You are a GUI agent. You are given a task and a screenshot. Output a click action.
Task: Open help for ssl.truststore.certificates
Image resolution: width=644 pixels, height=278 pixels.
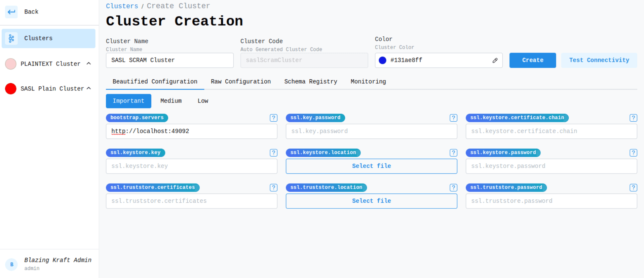click(x=273, y=188)
